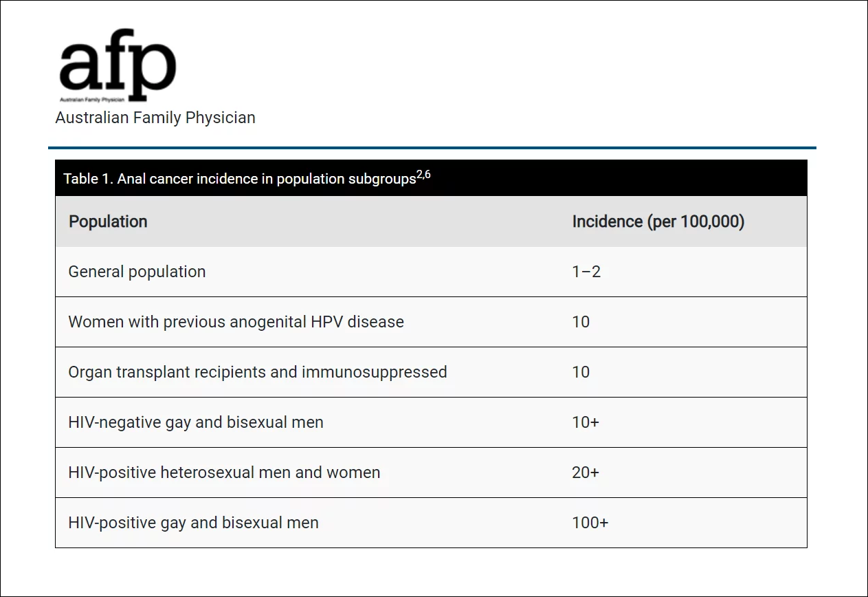Click the tiny caption text beneath afp logo

click(91, 100)
